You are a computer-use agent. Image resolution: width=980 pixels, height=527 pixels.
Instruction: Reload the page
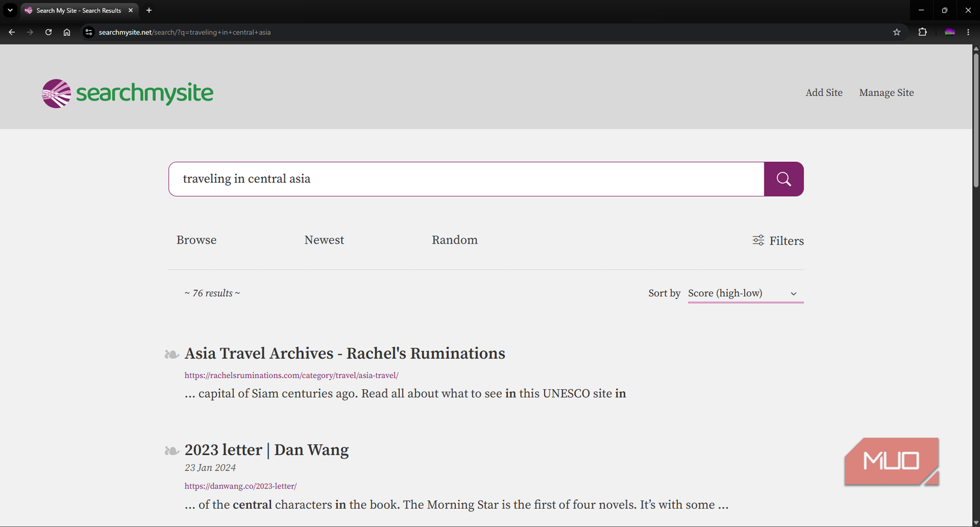(48, 32)
